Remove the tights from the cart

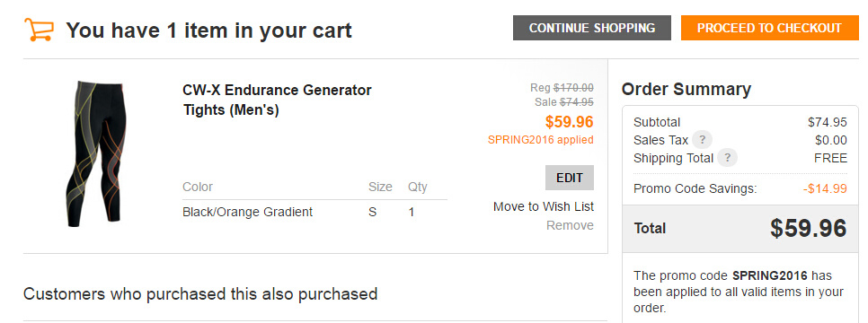click(x=570, y=225)
